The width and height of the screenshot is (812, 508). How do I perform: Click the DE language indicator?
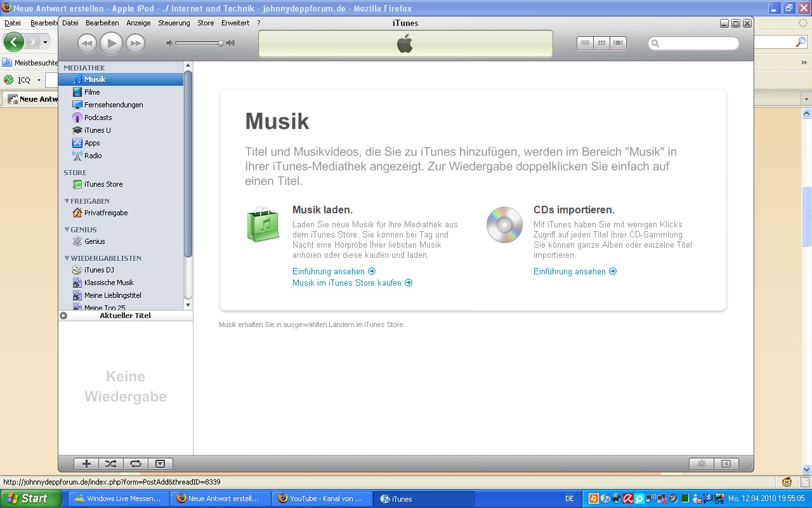[570, 499]
